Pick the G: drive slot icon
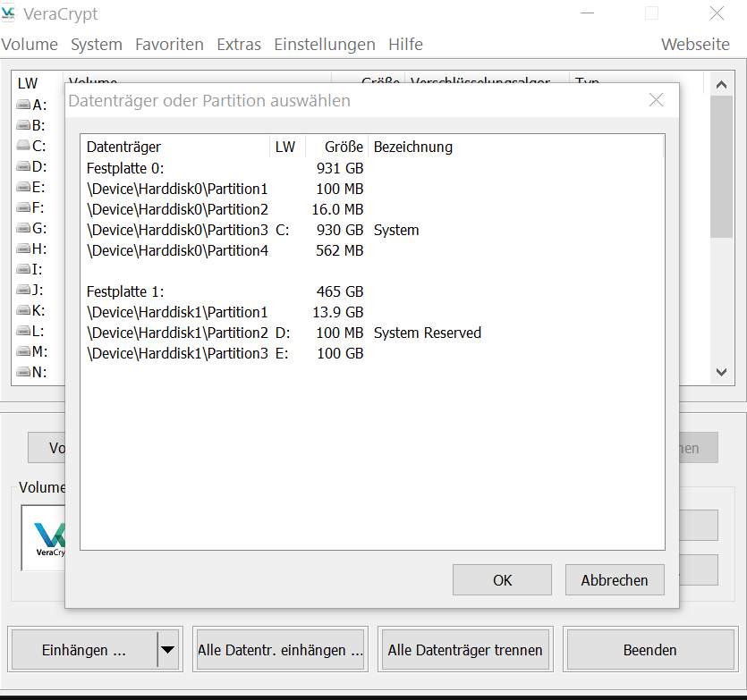This screenshot has width=747, height=700. 23,228
